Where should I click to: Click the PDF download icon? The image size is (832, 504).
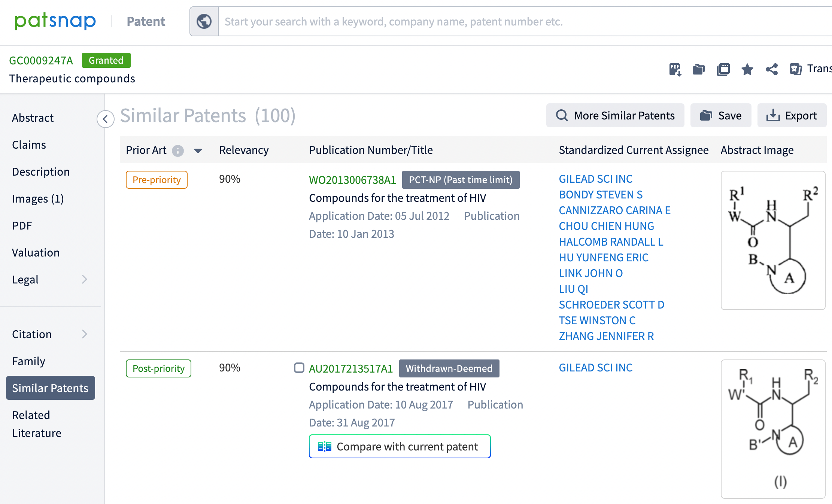point(675,69)
